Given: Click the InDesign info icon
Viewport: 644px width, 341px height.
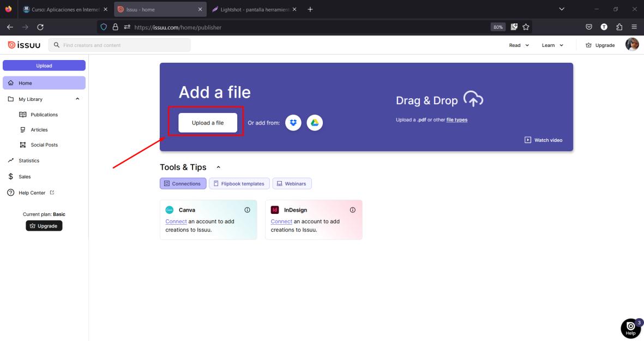Looking at the screenshot, I should pyautogui.click(x=352, y=210).
